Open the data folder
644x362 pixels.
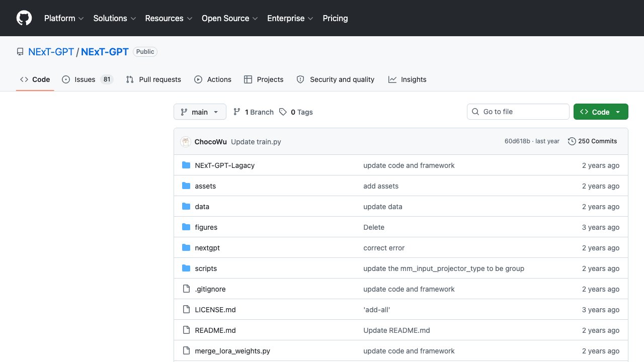[202, 207]
